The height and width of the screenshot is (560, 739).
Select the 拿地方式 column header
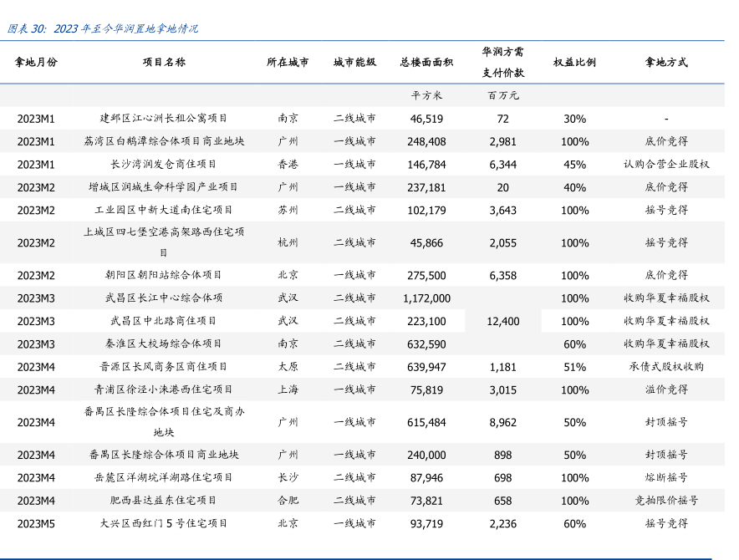[666, 62]
